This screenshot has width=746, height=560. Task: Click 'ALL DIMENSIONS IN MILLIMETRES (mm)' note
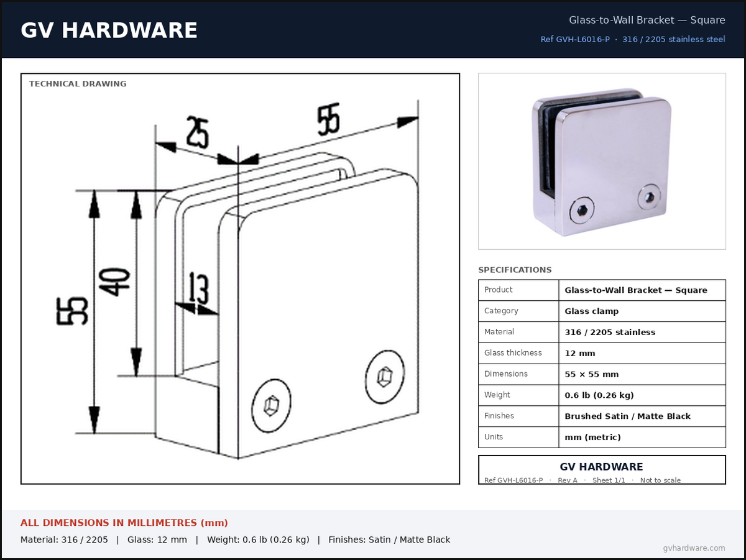pyautogui.click(x=124, y=523)
